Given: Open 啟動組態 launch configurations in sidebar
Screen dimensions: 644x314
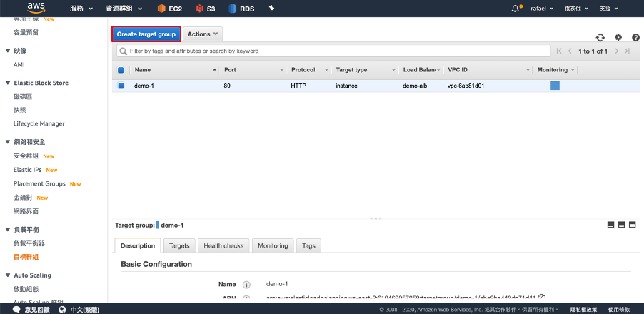Looking at the screenshot, I should (26, 289).
